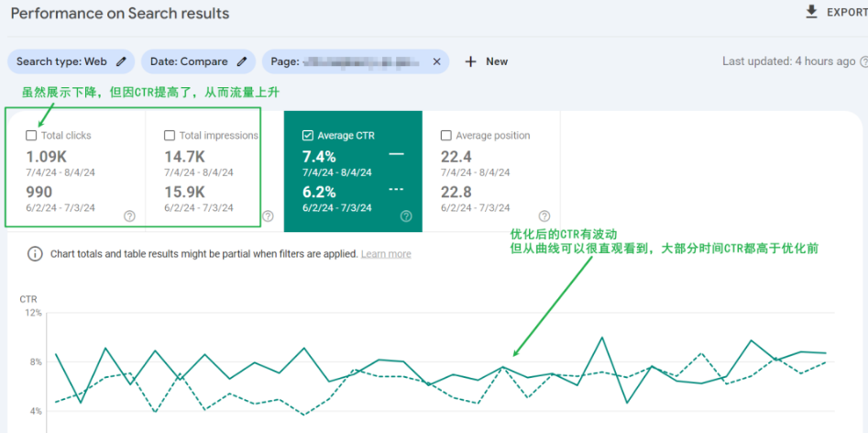Click the Date: Compare filter chip
868x433 pixels.
coord(189,61)
